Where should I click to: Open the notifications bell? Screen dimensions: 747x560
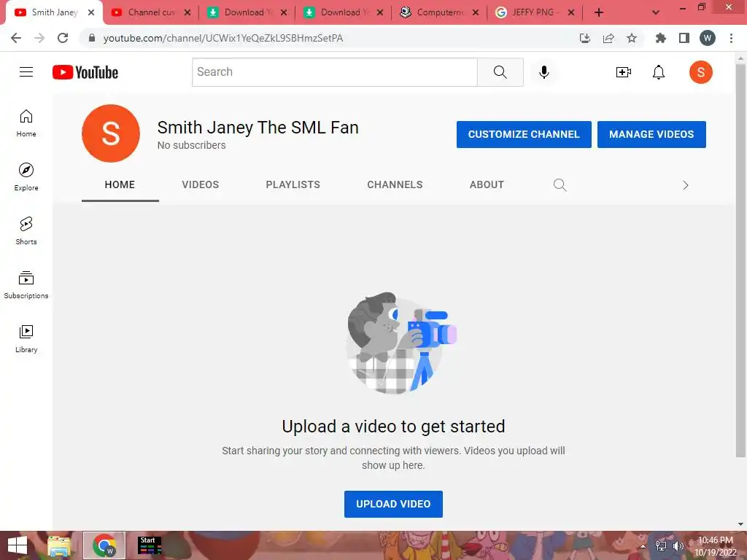pos(659,72)
